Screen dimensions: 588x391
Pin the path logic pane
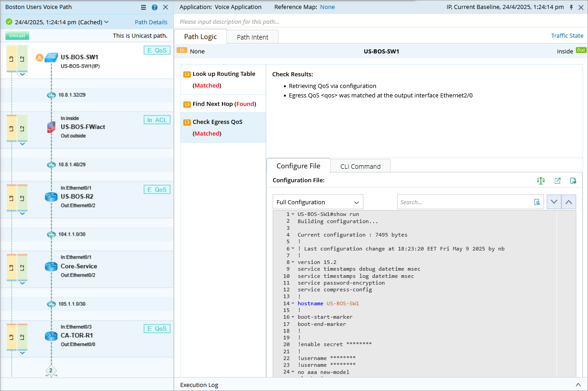pos(571,7)
